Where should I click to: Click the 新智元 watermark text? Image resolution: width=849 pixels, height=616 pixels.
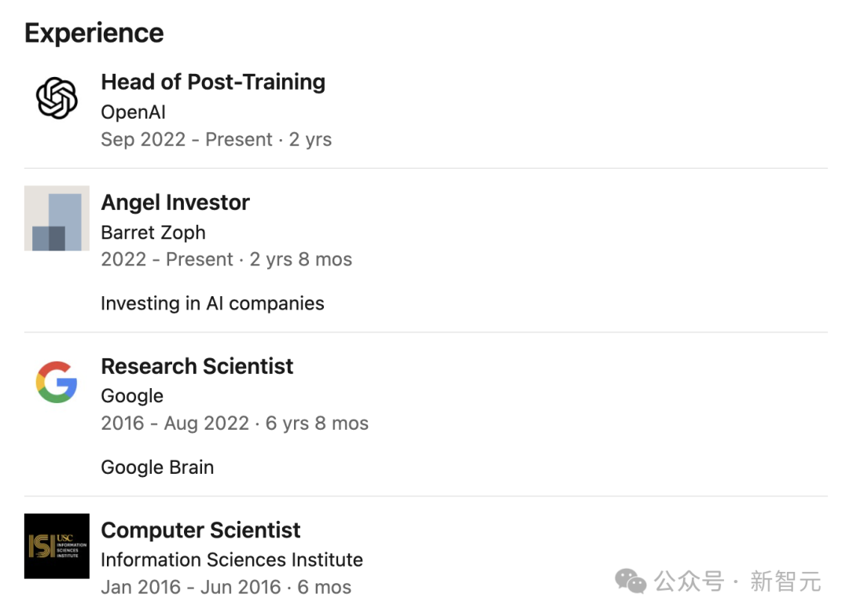[785, 582]
